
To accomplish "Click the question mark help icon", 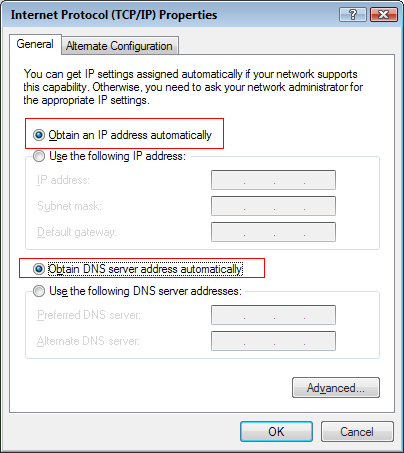I will [x=353, y=15].
